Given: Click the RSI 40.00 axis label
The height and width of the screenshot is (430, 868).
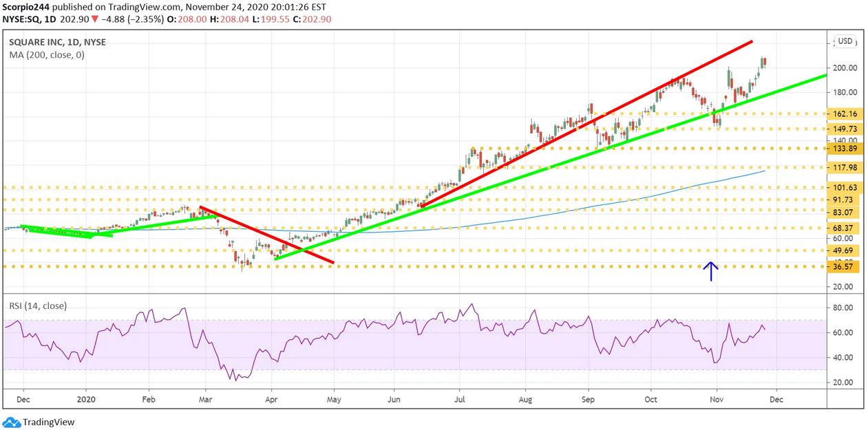Looking at the screenshot, I should [x=843, y=358].
